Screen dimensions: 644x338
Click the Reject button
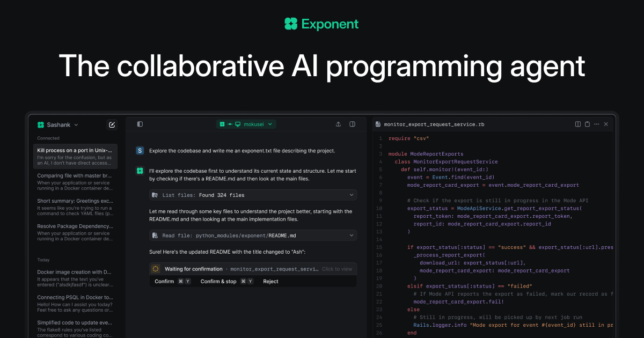pyautogui.click(x=270, y=281)
